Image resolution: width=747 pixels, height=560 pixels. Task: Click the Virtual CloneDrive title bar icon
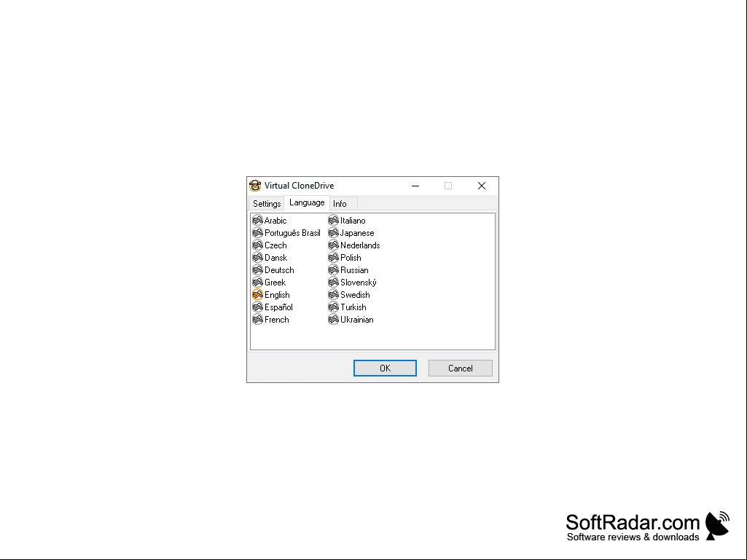click(255, 186)
